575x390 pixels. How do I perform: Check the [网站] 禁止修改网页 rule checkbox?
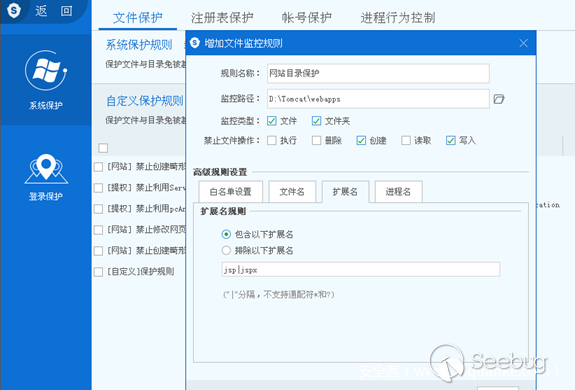tap(98, 230)
